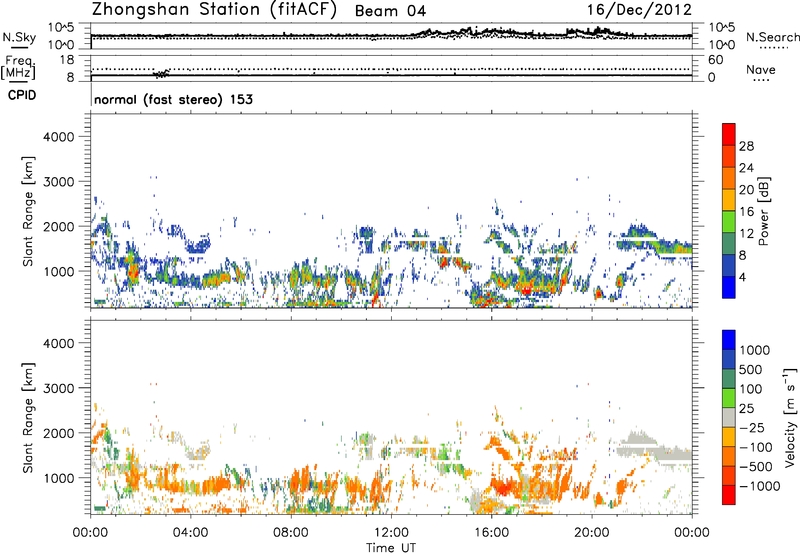Click the "04:00" time axis tick
800x554 pixels.
(x=190, y=533)
